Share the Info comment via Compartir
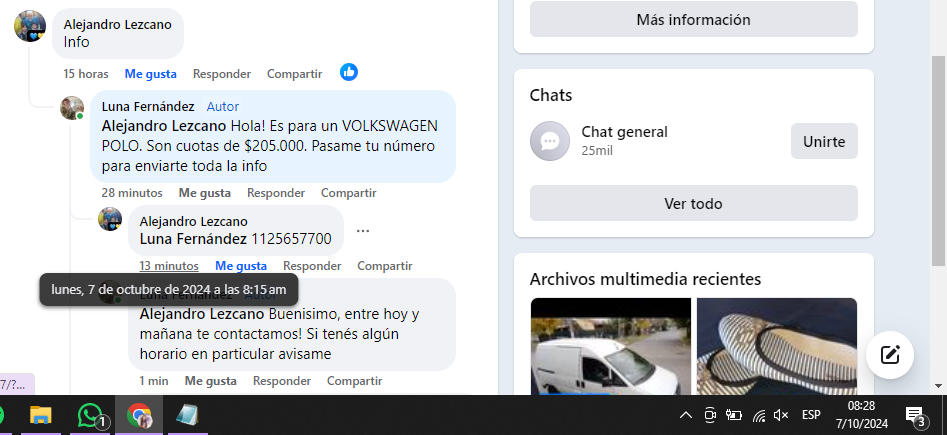947x435 pixels. point(294,74)
